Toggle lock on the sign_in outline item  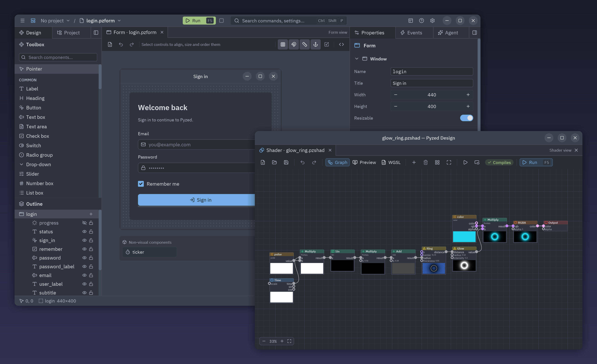[x=91, y=240]
